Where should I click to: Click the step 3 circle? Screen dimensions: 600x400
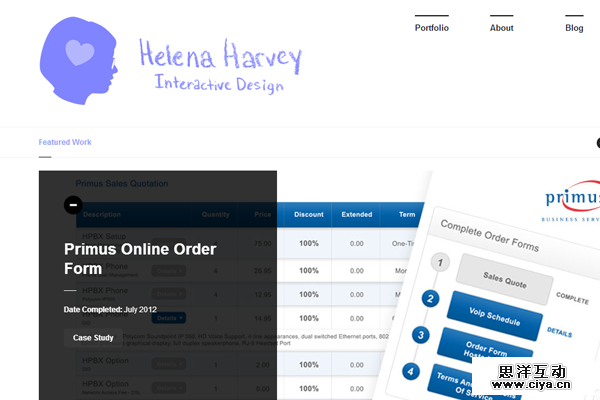[421, 335]
